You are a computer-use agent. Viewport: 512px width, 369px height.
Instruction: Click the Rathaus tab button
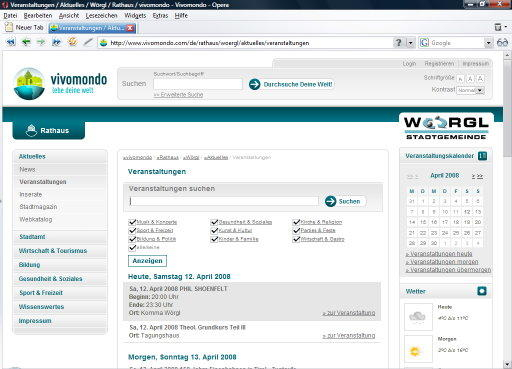click(x=49, y=130)
